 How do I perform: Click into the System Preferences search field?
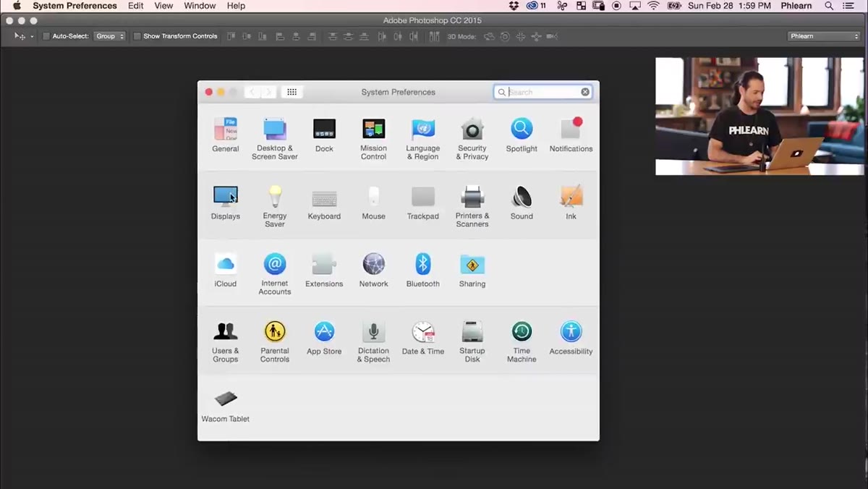click(x=542, y=92)
